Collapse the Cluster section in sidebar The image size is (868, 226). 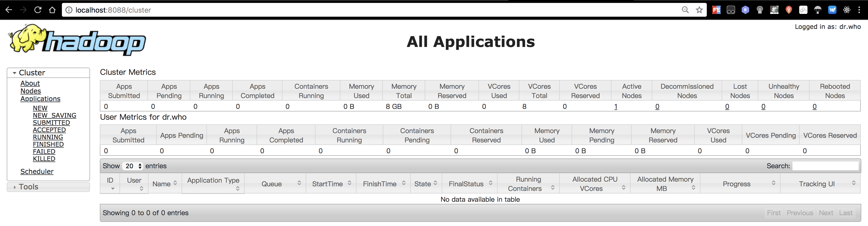pos(15,73)
